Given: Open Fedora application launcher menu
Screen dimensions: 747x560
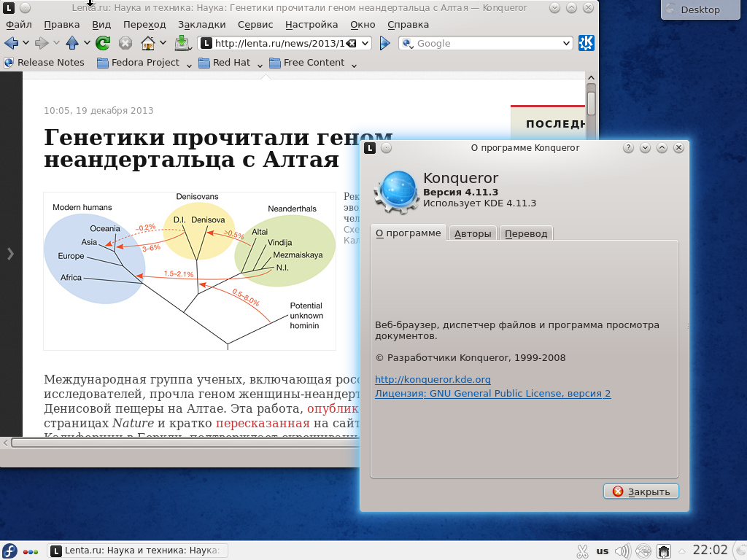Looking at the screenshot, I should (9, 551).
